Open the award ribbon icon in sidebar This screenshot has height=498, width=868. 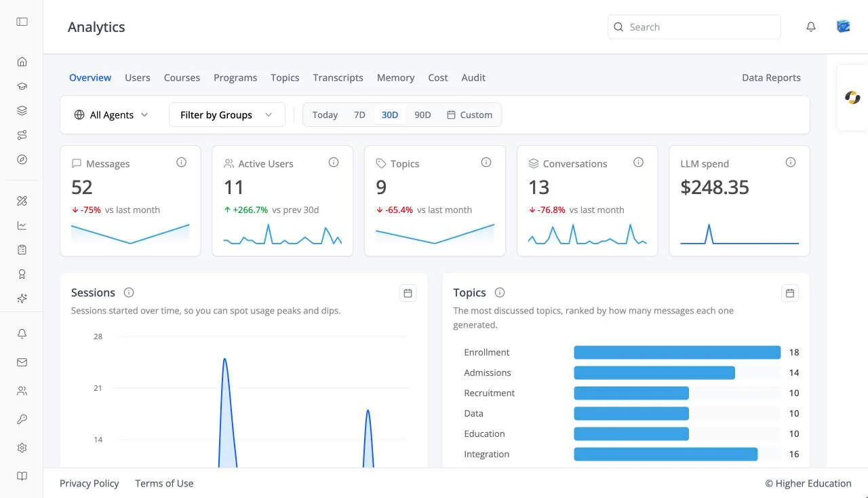[22, 274]
